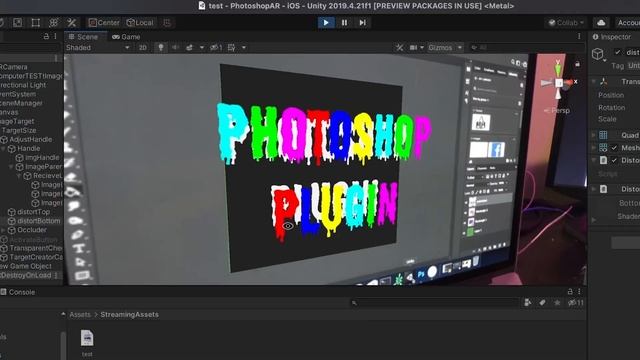The image size is (640, 360).
Task: Toggle the game object active checkbox
Action: (x=617, y=52)
